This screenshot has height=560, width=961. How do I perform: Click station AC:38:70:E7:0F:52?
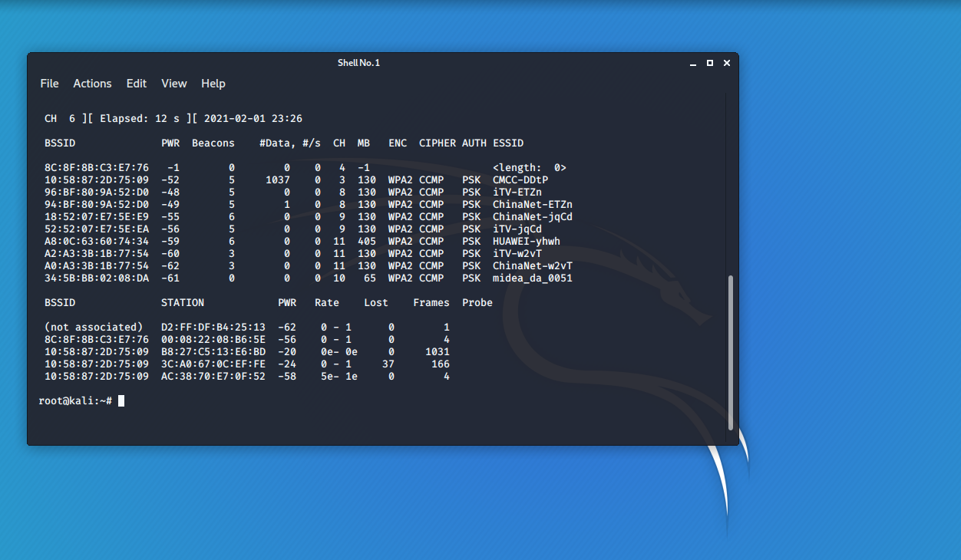213,377
